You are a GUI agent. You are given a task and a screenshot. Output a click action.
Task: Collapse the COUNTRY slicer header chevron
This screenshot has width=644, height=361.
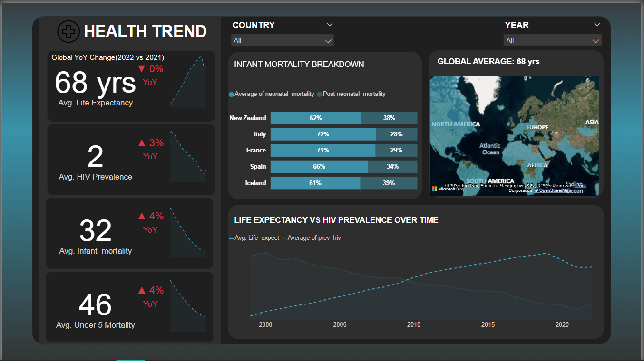330,25
